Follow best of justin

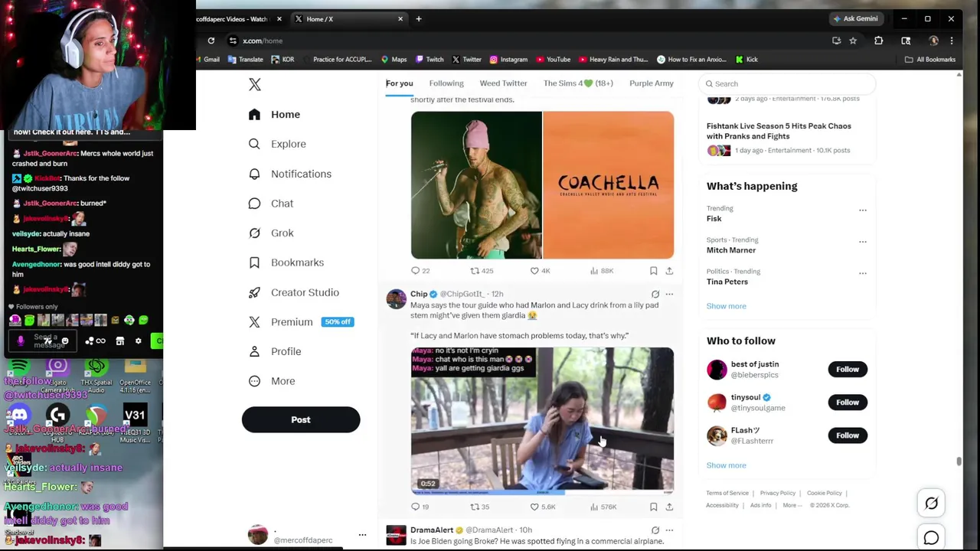[x=848, y=370]
